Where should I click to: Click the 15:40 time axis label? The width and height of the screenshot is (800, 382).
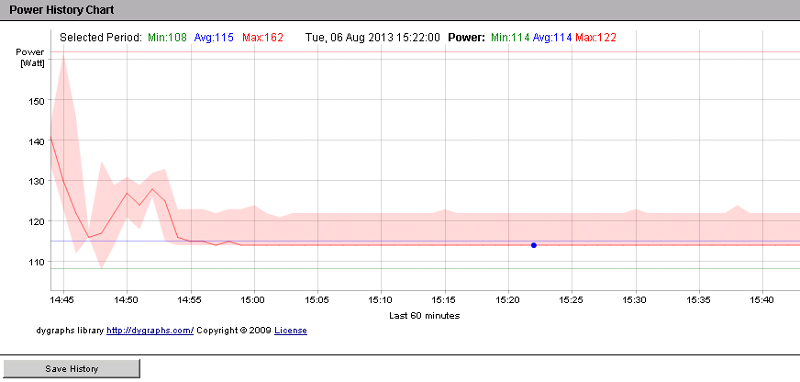pos(763,301)
